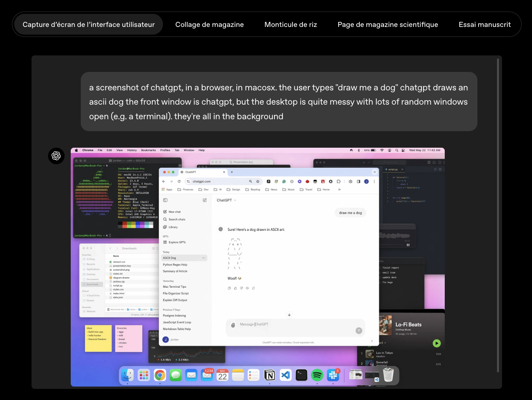Select the 'Collage de magazine' tab
The width and height of the screenshot is (532, 400).
(x=209, y=25)
